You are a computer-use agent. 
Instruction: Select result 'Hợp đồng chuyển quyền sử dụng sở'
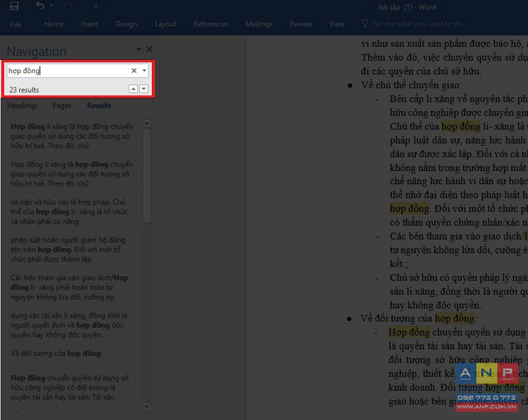[x=73, y=388]
